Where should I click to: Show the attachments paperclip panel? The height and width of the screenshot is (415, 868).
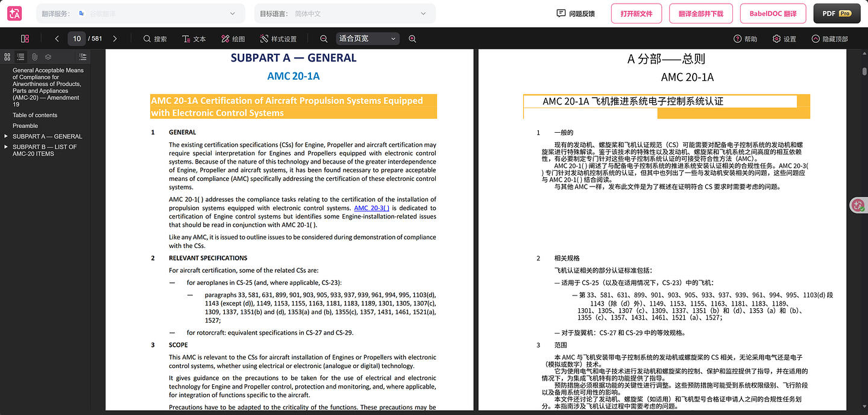pyautogui.click(x=34, y=57)
